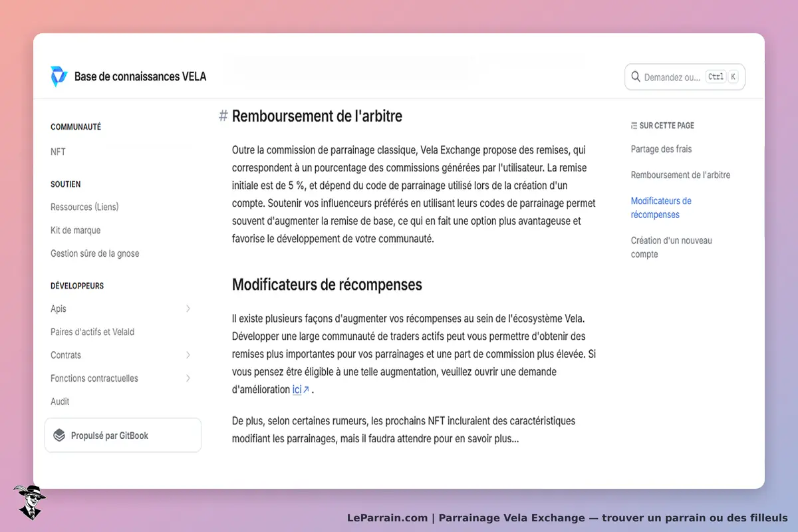The height and width of the screenshot is (532, 798).
Task: Click the COMMUNAUTÉ sidebar group label
Action: click(x=76, y=127)
